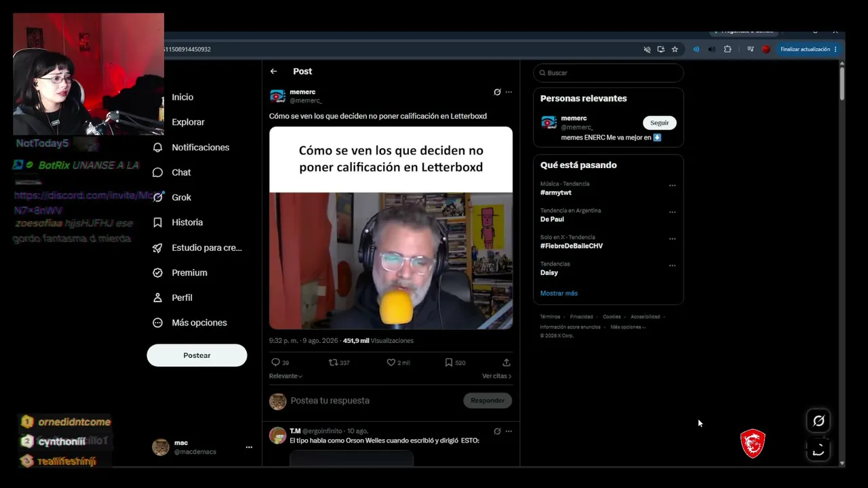868x488 pixels.
Task: Click Finalizar actualización button
Action: click(x=805, y=49)
